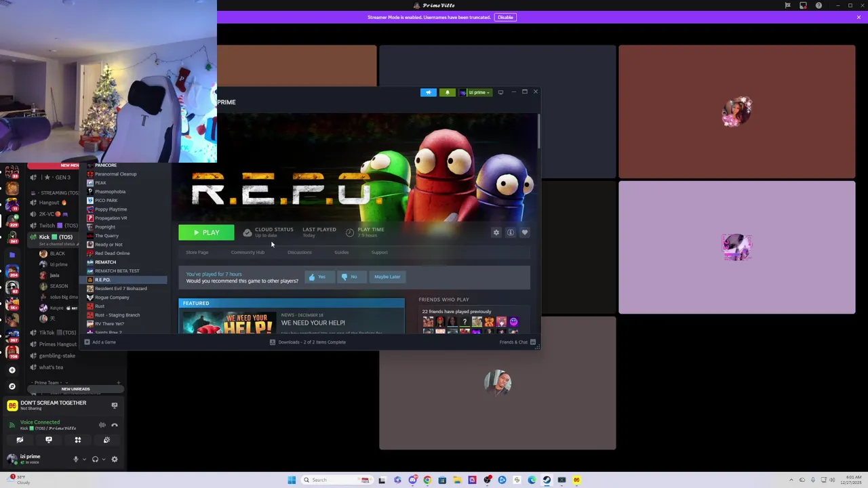Open Google Chrome from the taskbar

click(x=427, y=480)
